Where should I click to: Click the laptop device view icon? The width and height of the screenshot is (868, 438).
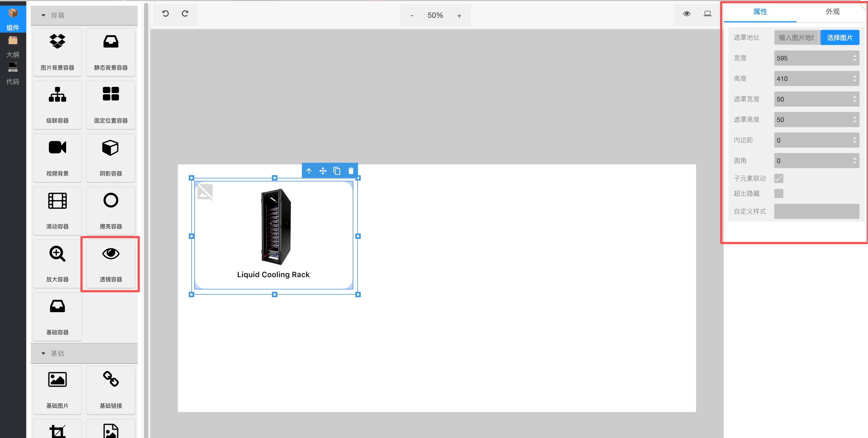coord(708,14)
